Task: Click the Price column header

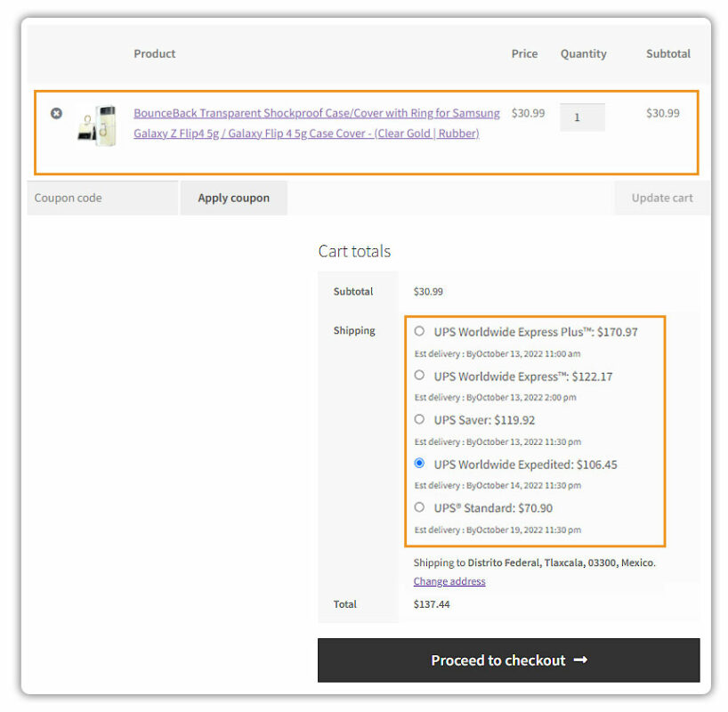Action: tap(525, 54)
